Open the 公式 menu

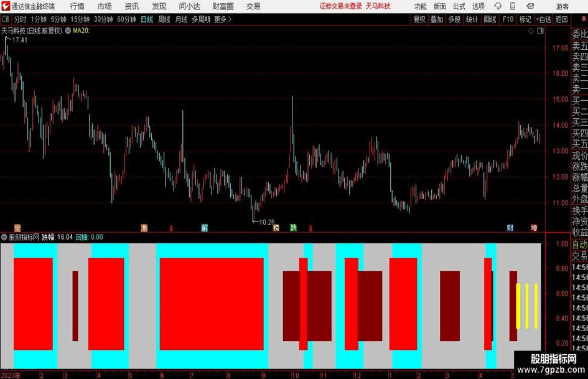pos(459,6)
